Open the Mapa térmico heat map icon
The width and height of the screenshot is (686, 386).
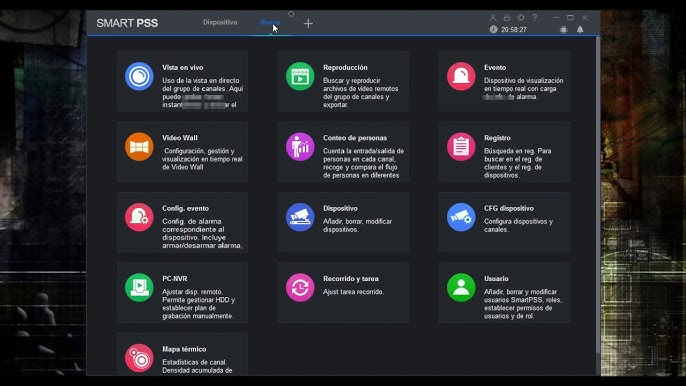(x=139, y=358)
